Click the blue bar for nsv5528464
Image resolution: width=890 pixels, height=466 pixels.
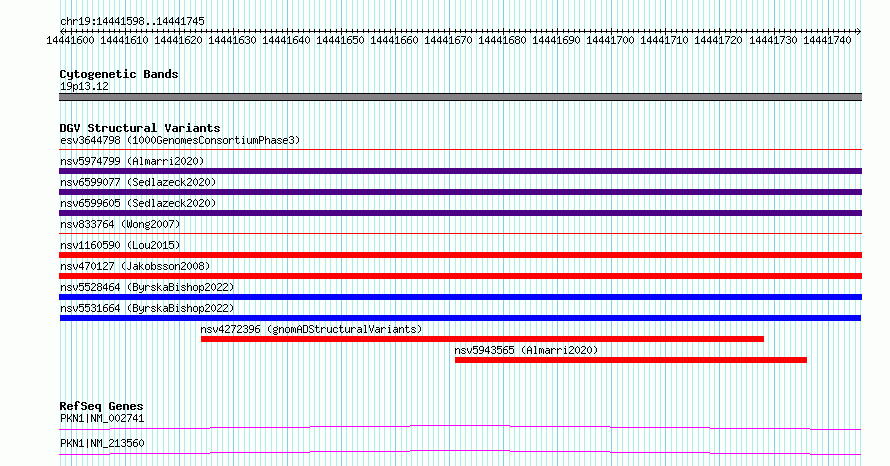tap(460, 297)
